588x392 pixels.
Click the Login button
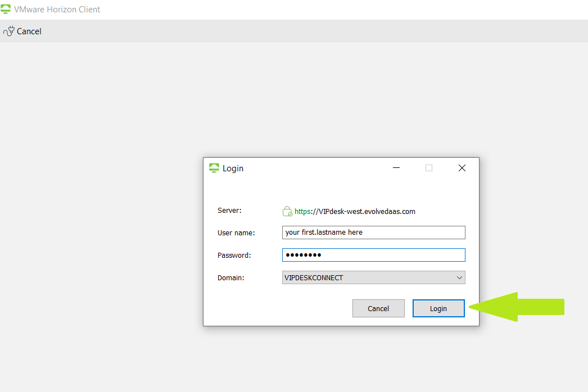coord(438,308)
